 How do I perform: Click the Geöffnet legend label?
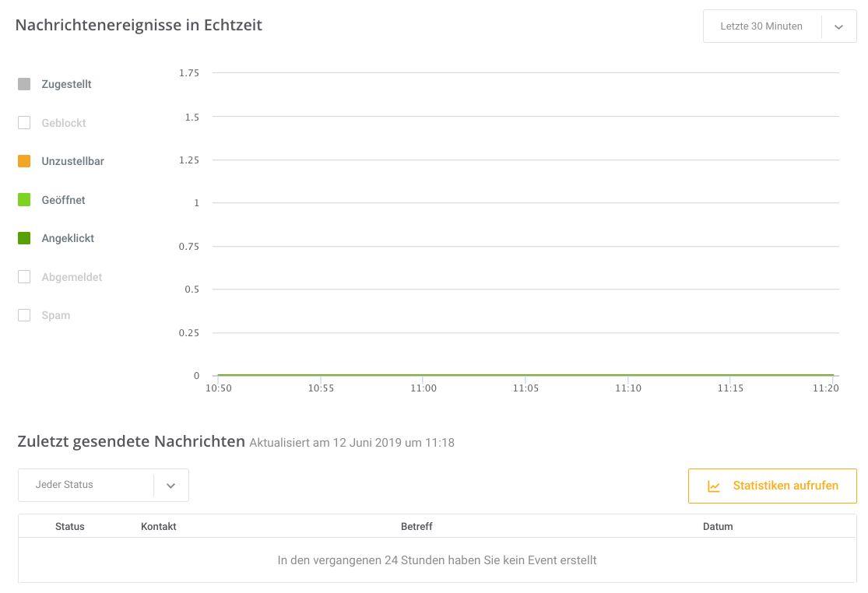pos(63,200)
